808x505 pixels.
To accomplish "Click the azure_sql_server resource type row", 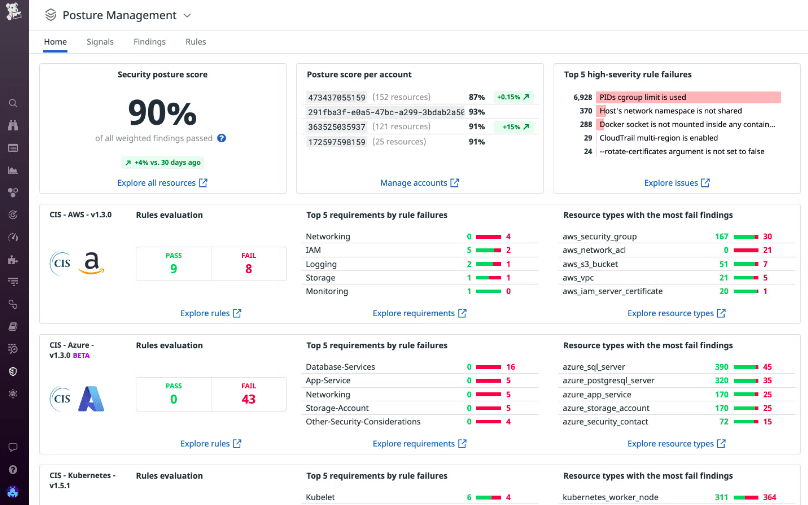I will tap(677, 367).
